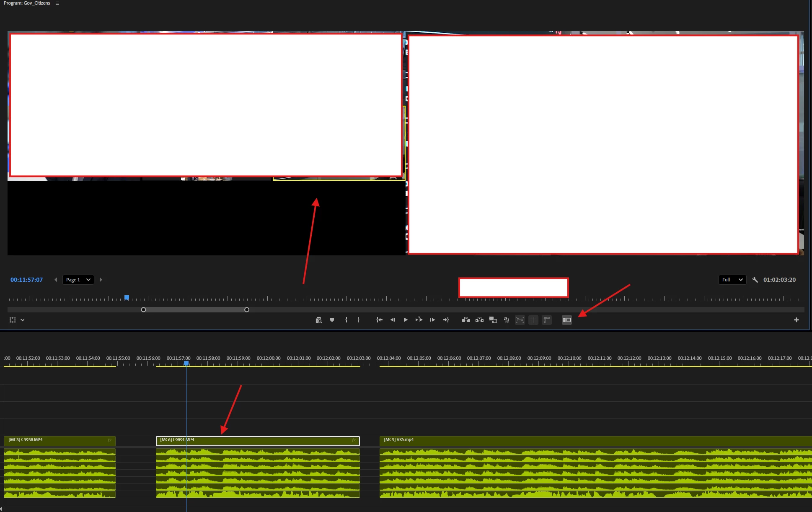
Task: Click the Extract button
Action: 479,320
